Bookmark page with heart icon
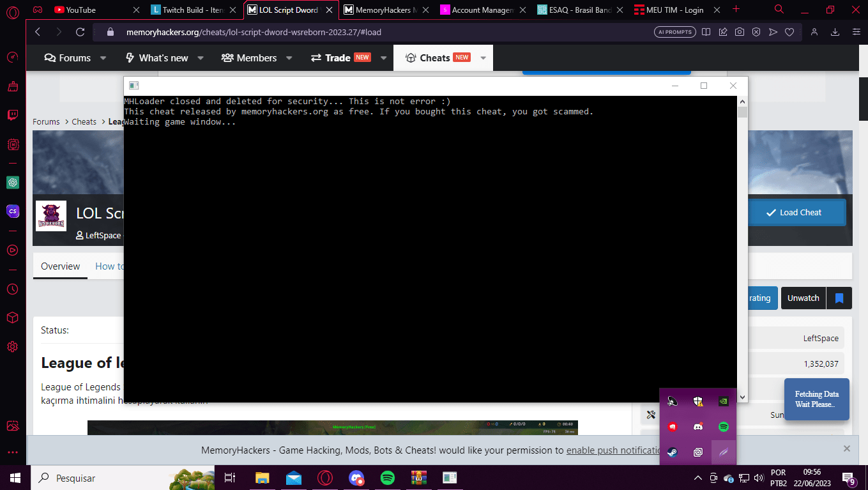Viewport: 868px width, 490px height. pyautogui.click(x=789, y=32)
